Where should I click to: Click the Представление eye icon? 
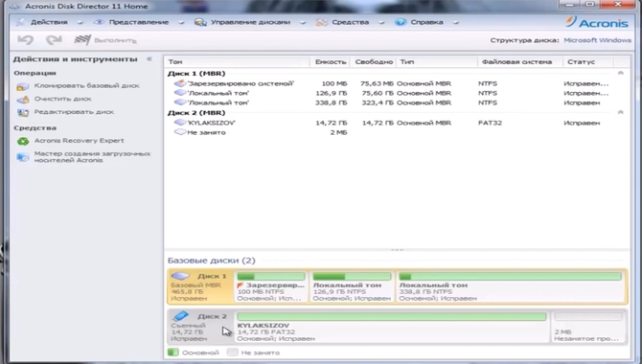pos(99,22)
